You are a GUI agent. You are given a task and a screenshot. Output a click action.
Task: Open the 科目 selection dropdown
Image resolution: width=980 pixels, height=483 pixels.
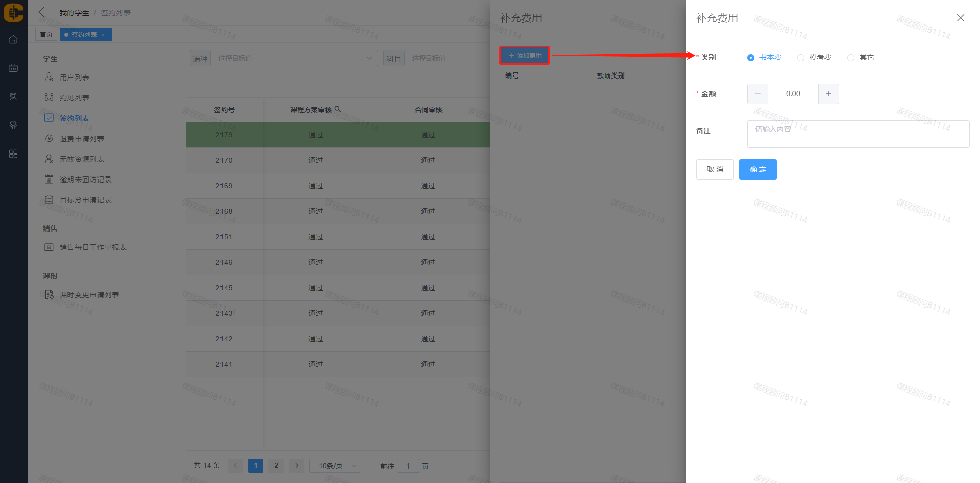447,58
